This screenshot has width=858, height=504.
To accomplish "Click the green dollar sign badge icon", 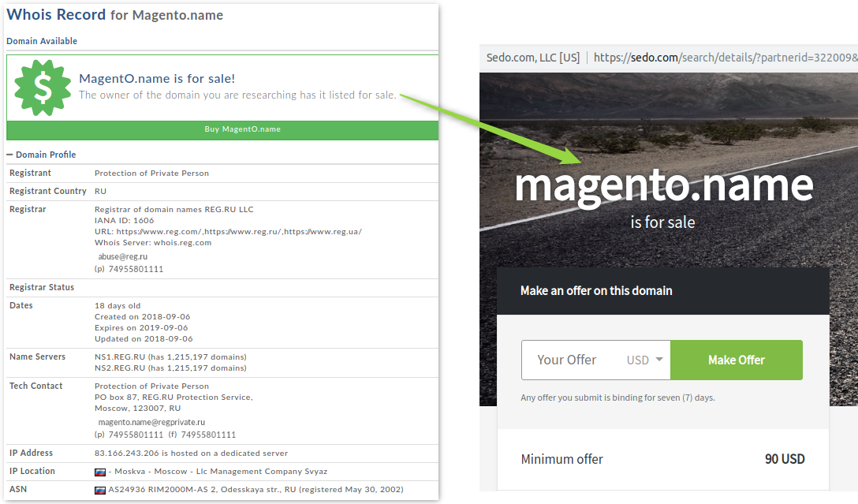I will [43, 88].
